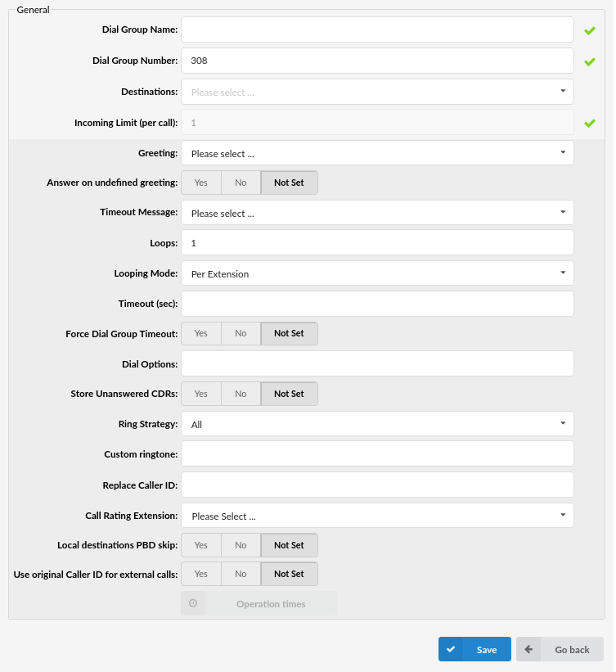616x672 pixels.
Task: Click the Timeout (sec) field
Action: (377, 304)
